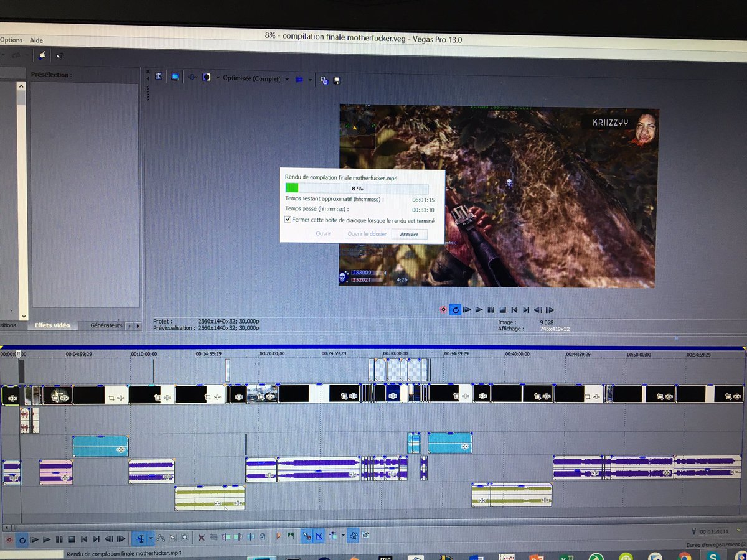The width and height of the screenshot is (747, 560).
Task: Toggle loop playback in timeline transport bar
Action: (x=22, y=539)
